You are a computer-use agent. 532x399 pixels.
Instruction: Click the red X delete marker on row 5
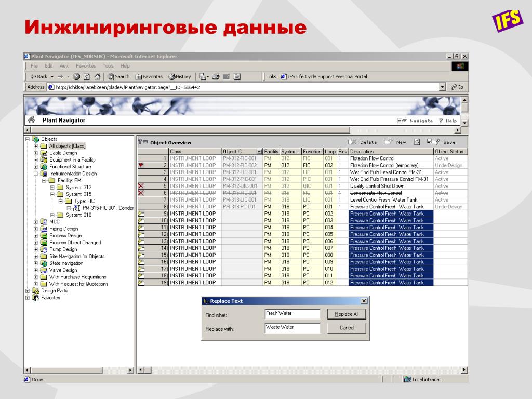tap(141, 186)
